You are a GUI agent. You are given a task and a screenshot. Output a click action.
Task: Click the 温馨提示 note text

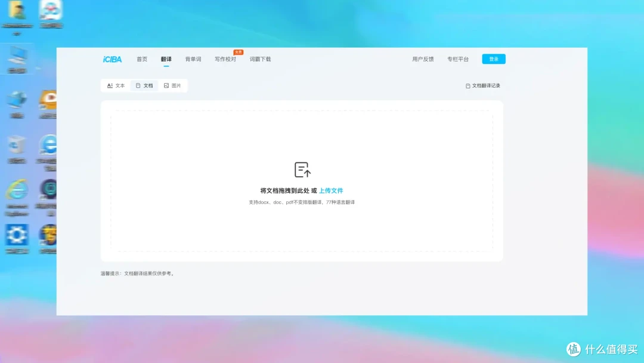click(138, 273)
